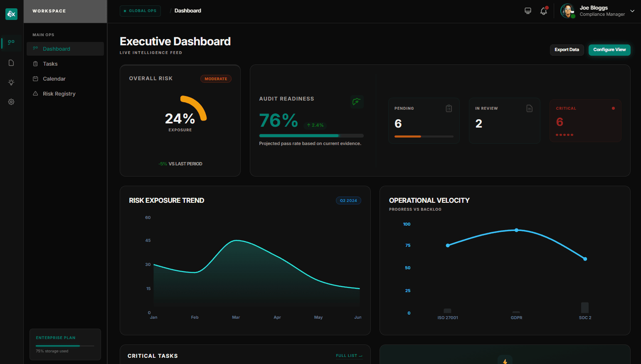Click the -5% vs last period text
This screenshot has height=364, width=641.
click(180, 164)
